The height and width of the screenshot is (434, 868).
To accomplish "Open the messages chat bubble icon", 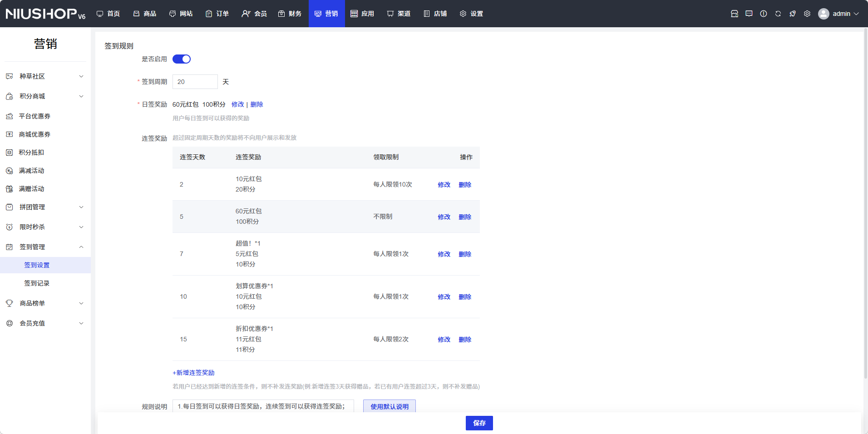I will 749,14.
